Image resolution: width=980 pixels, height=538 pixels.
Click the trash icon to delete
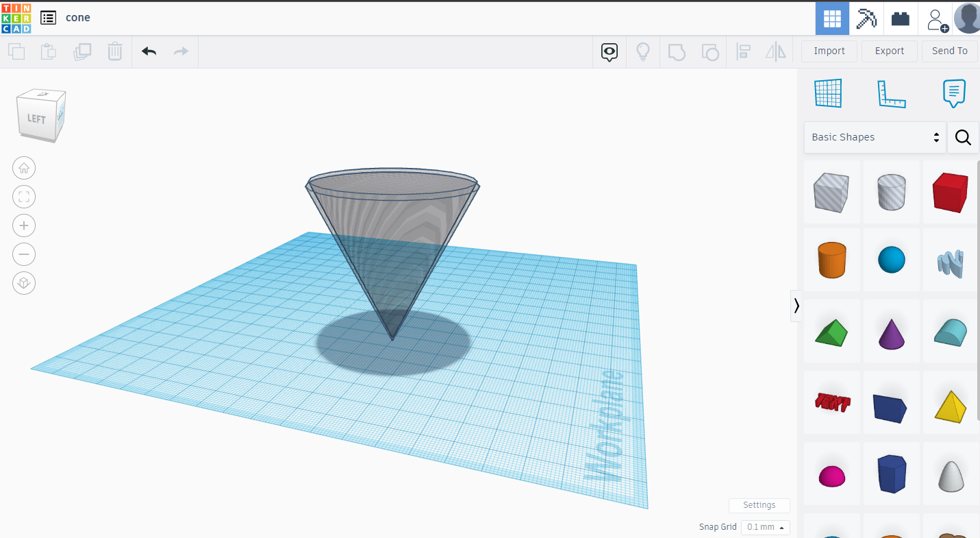click(x=115, y=51)
